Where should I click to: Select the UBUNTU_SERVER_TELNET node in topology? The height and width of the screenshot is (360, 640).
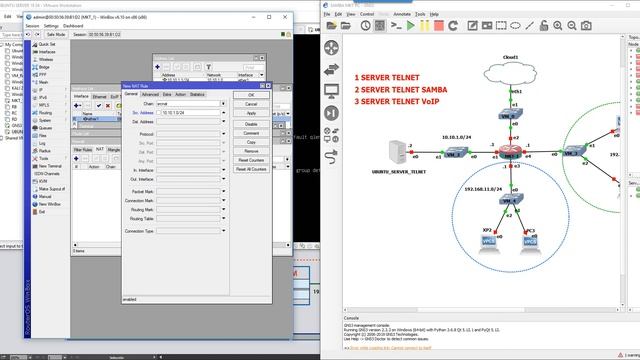coord(398,152)
